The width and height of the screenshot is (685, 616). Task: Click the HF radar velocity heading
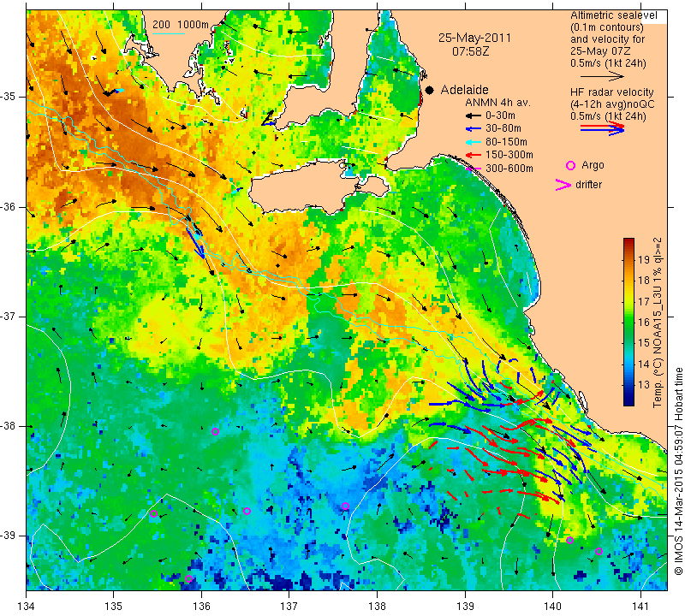[612, 92]
